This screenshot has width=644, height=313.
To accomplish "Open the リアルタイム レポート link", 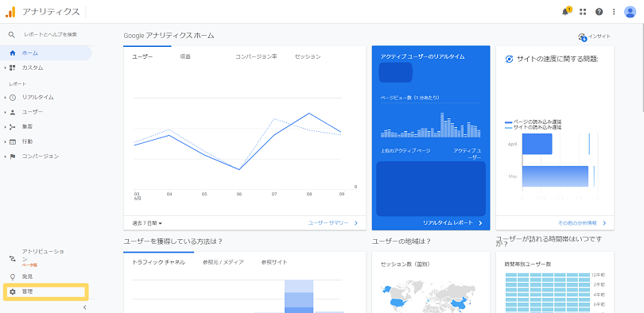I will click(452, 222).
